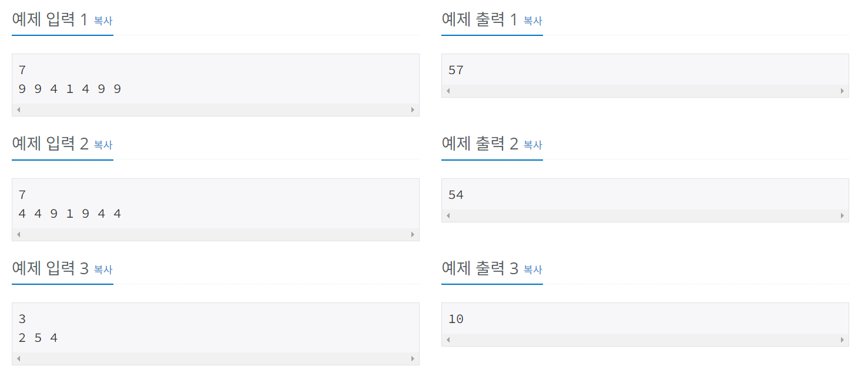The height and width of the screenshot is (376, 868).
Task: Click the right scroll arrow under sample output 3
Action: (843, 340)
